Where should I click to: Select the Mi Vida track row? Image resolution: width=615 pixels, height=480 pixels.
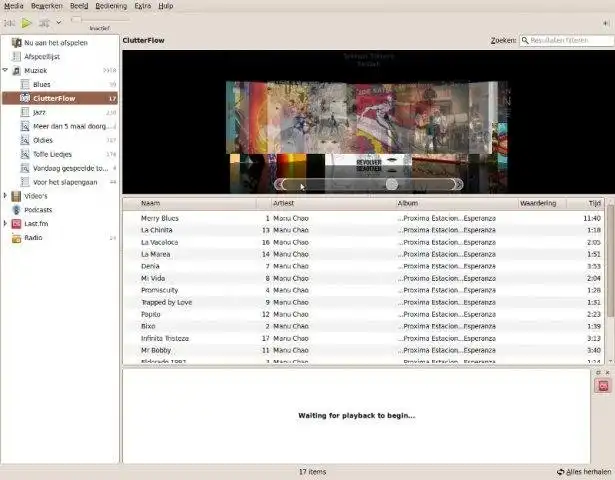364,278
